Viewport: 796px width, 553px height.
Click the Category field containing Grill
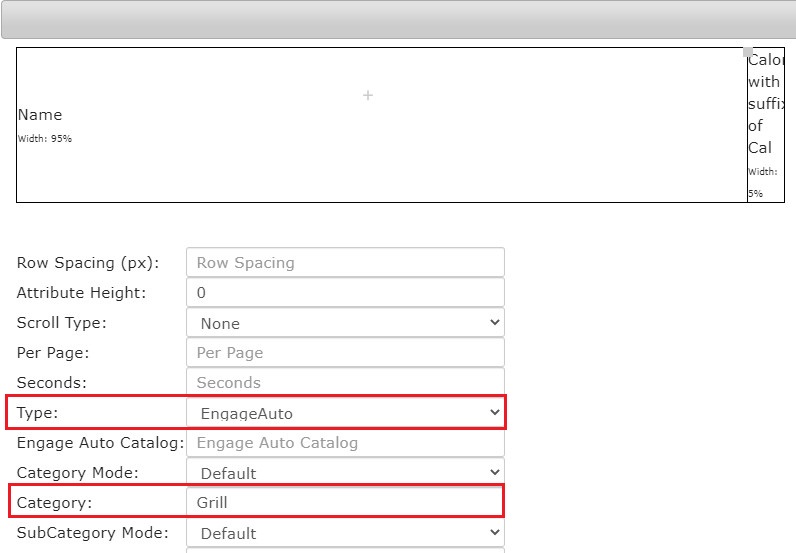pos(345,502)
